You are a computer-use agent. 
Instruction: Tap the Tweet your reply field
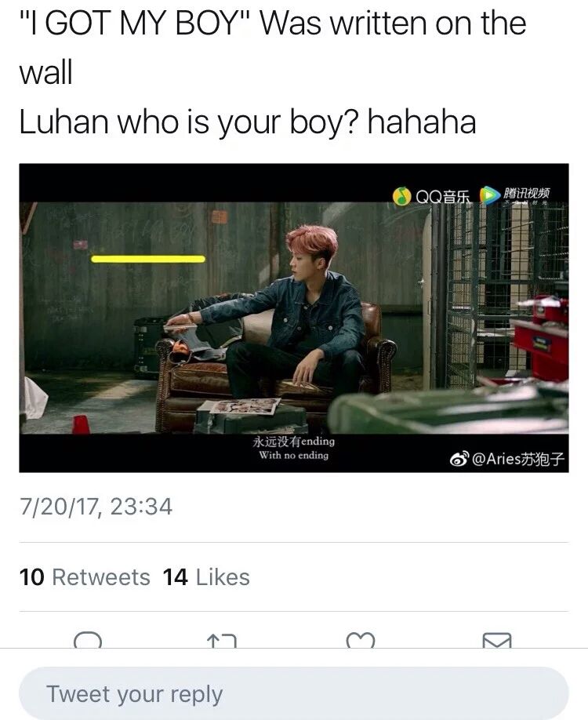[x=294, y=693]
